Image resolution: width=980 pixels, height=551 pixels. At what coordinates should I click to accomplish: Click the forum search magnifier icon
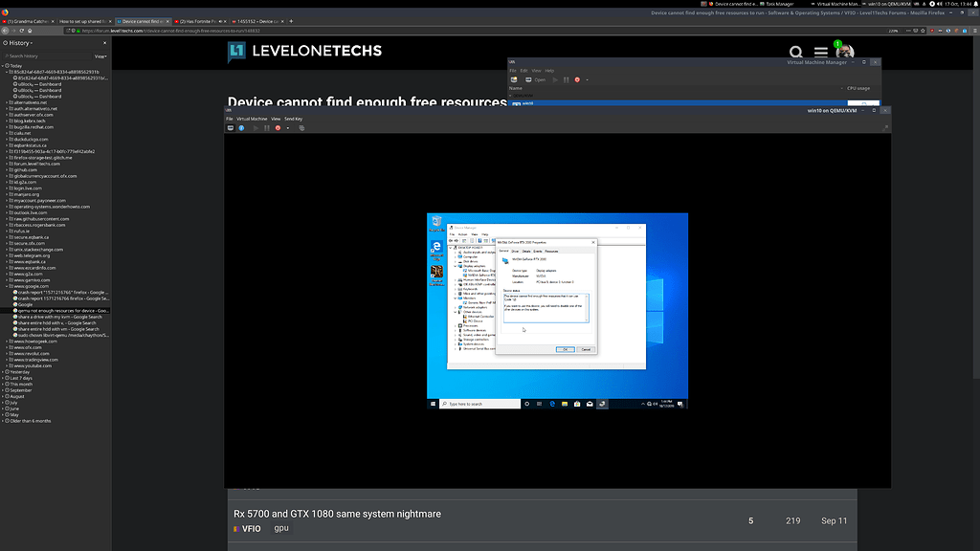coord(796,53)
